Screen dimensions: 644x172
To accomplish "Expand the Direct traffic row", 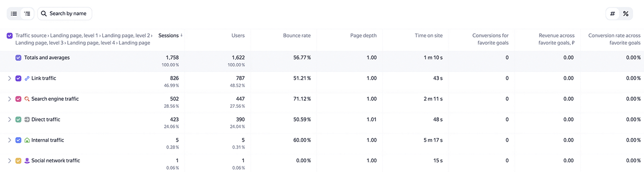I will click(x=9, y=120).
